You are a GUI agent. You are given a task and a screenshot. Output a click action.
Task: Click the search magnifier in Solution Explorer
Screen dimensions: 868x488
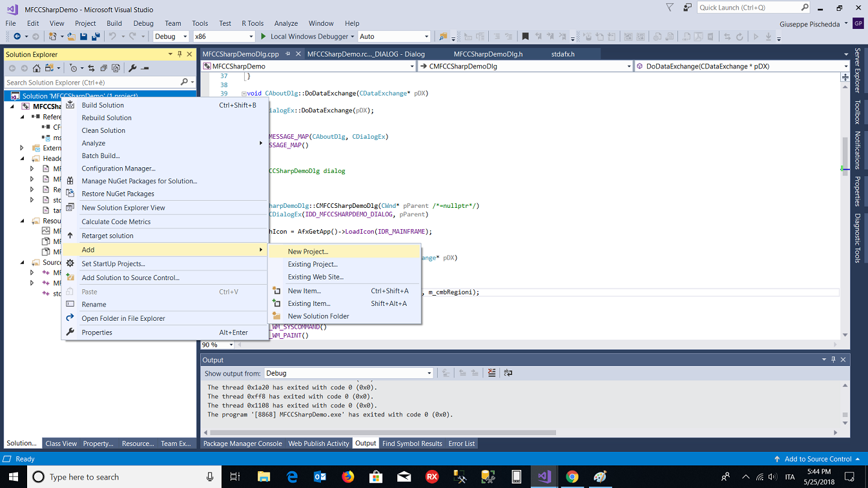tap(184, 82)
